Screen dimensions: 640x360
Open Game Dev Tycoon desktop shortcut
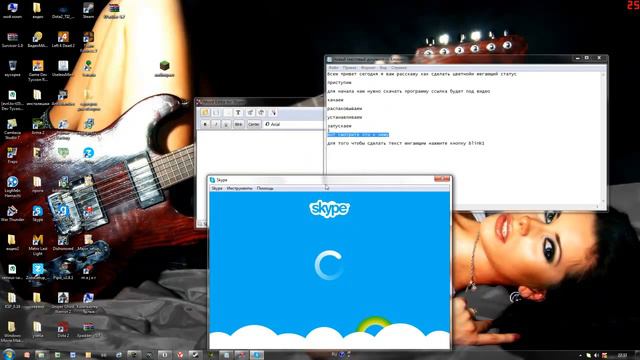click(x=38, y=71)
